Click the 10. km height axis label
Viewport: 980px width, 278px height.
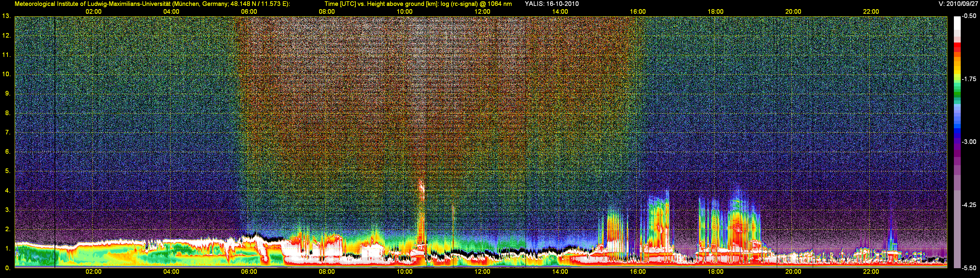pos(7,74)
